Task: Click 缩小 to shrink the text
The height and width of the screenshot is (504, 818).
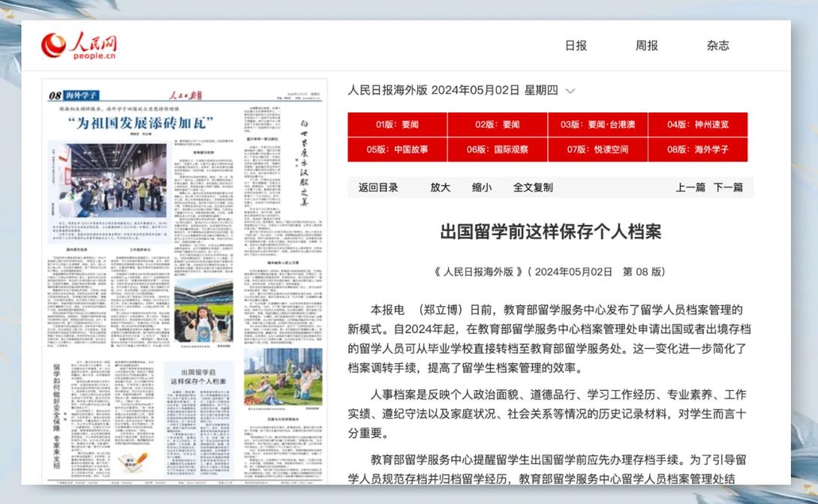Action: (481, 187)
